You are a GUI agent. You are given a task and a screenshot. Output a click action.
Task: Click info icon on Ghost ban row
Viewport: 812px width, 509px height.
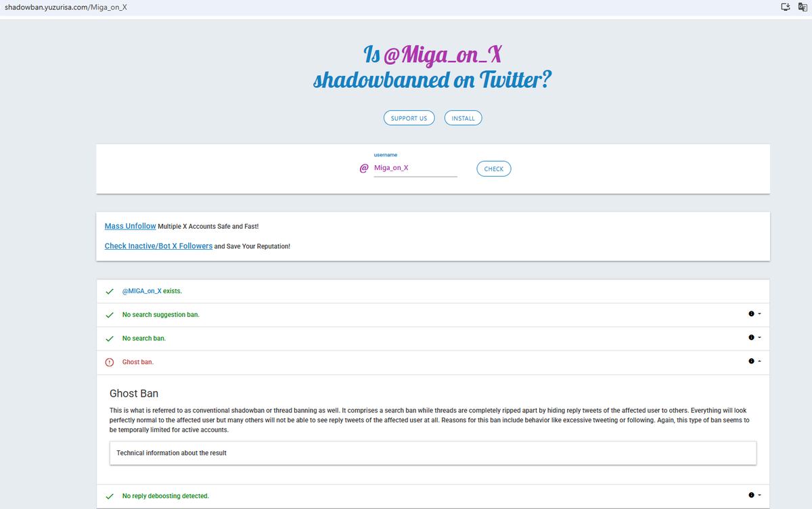point(751,361)
